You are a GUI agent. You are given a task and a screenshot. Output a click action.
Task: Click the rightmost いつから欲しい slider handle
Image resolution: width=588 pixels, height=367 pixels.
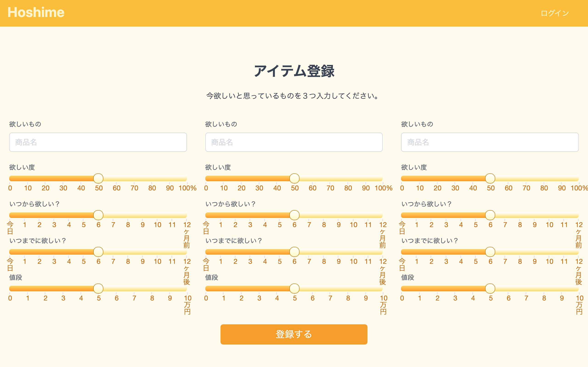point(490,215)
